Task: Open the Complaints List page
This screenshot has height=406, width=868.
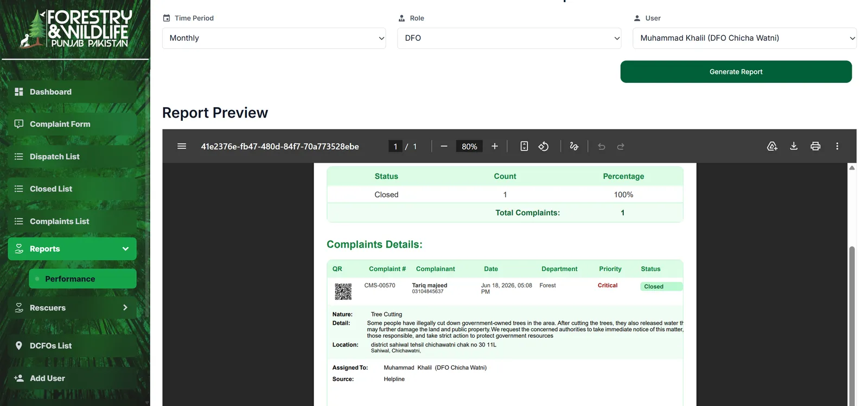Action: pyautogui.click(x=72, y=221)
